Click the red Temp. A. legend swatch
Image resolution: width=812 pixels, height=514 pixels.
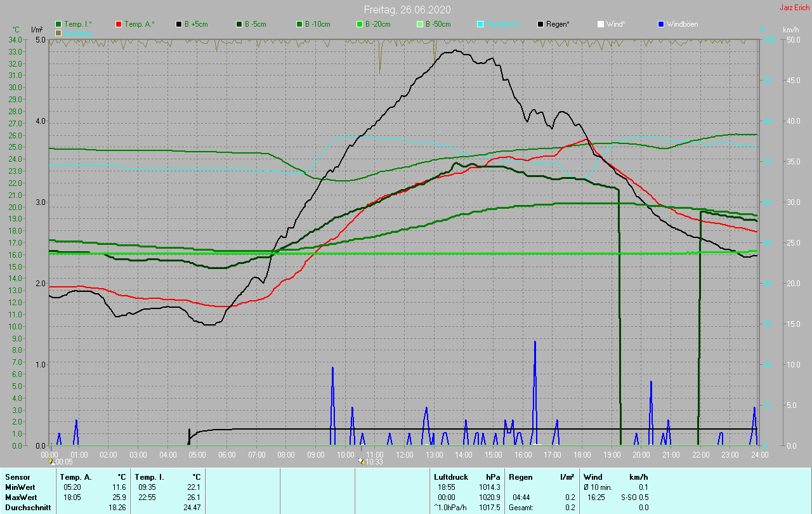tap(119, 24)
